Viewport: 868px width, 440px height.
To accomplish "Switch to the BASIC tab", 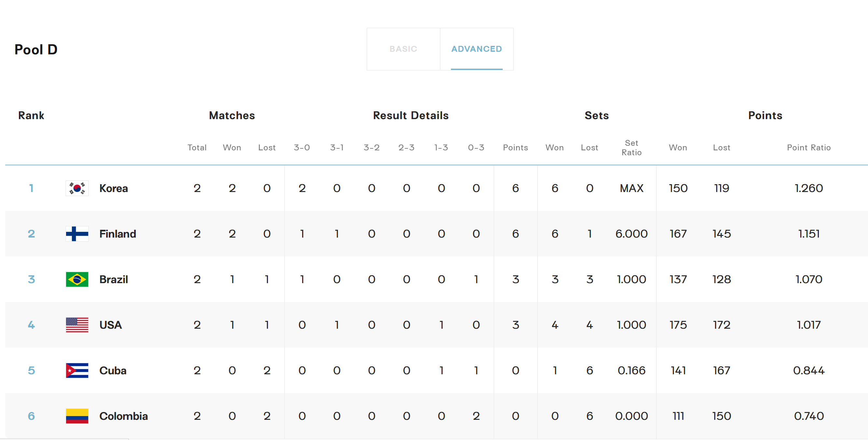I will (403, 49).
